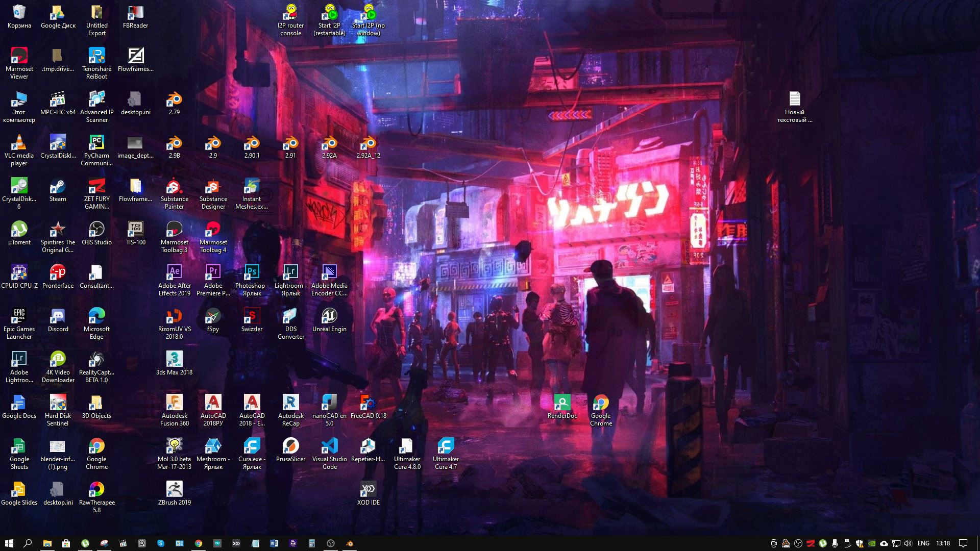Open the ZBrush 2019 desktop icon
Viewport: 980px width, 551px height.
pyautogui.click(x=174, y=493)
